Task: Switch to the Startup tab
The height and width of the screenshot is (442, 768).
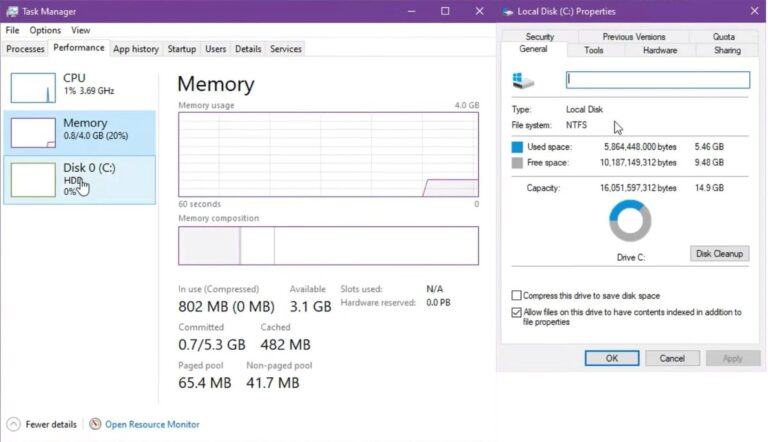Action: click(x=181, y=49)
